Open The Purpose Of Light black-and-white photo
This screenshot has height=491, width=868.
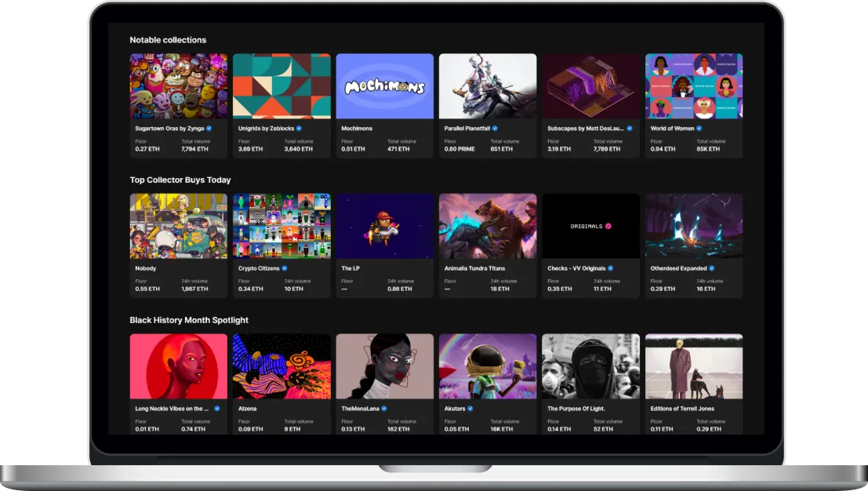click(590, 366)
